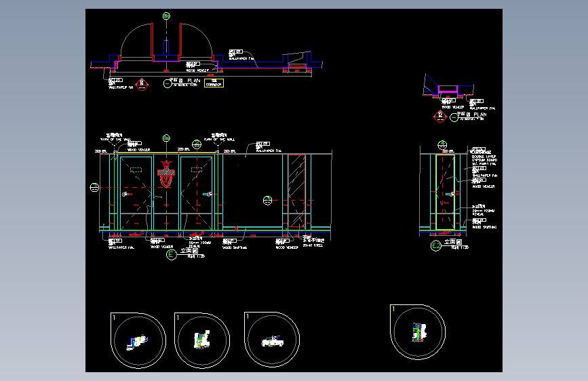Click the E elevation title bubble
This screenshot has width=588, height=381.
point(172,255)
